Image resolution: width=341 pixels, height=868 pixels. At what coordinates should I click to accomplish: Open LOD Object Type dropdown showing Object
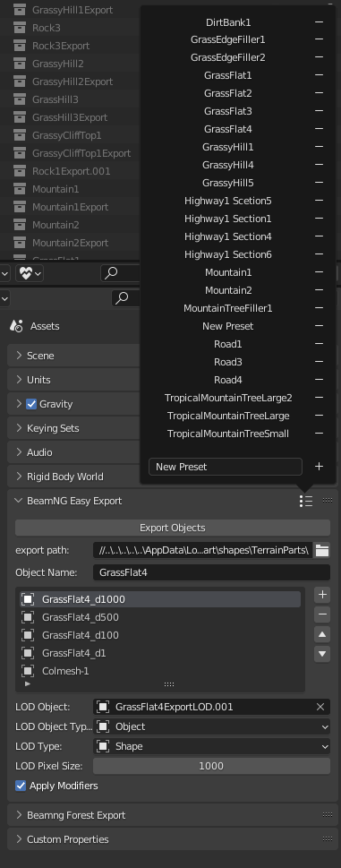point(212,726)
